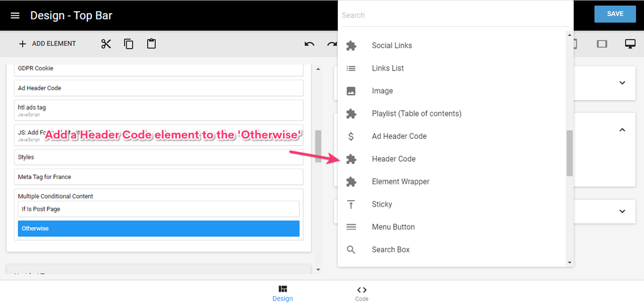Expand the top right panel chevron
The width and height of the screenshot is (644, 306).
click(622, 82)
